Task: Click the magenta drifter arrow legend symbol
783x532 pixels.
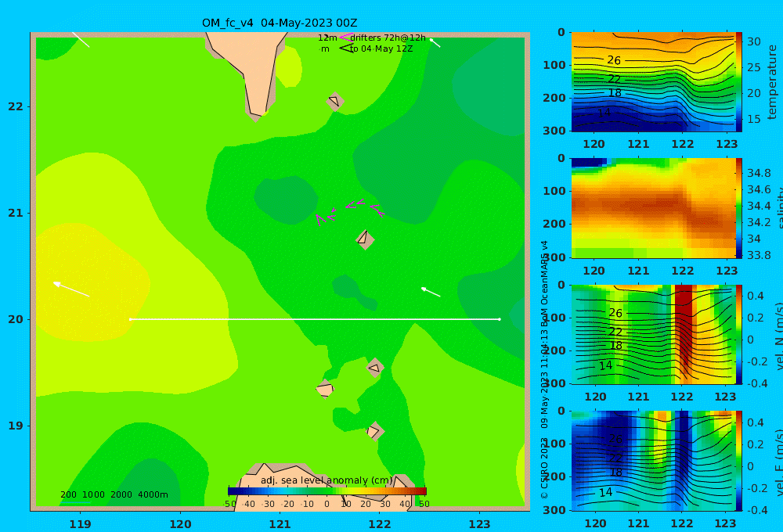Action: 345,38
